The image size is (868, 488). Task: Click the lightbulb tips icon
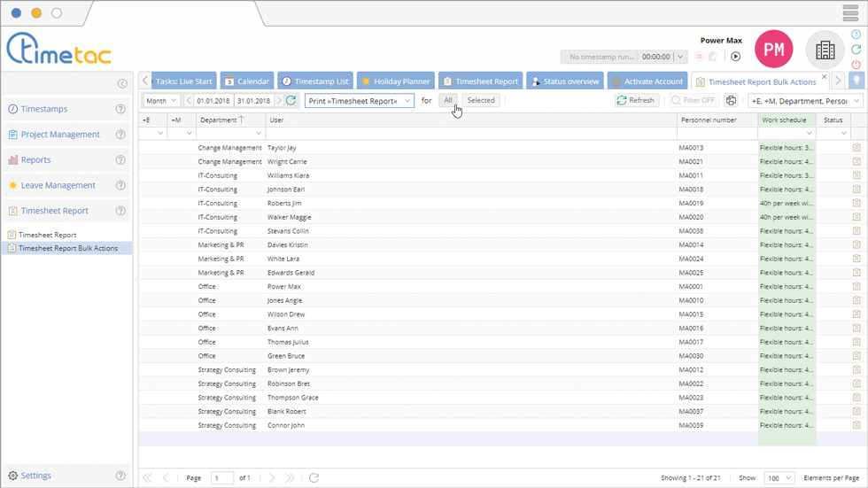point(856,81)
